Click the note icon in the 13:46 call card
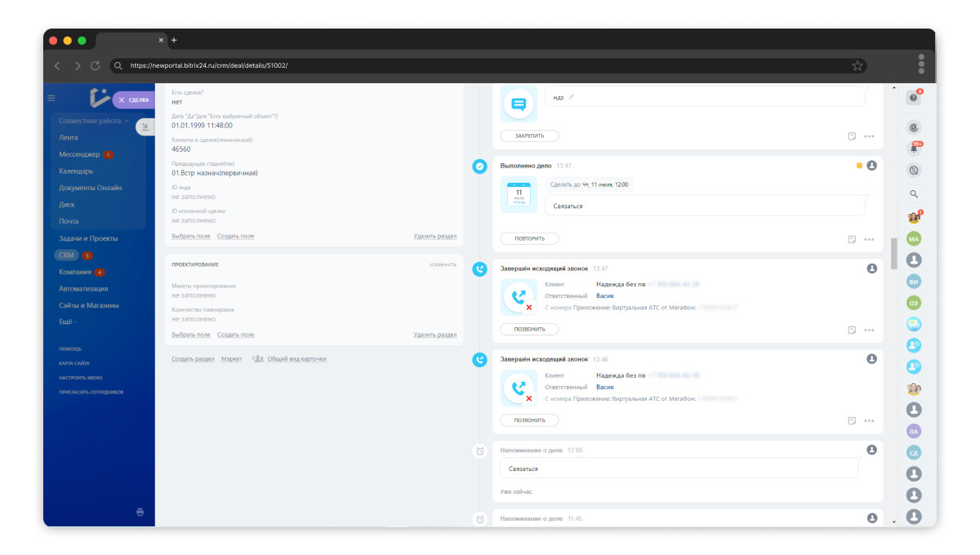This screenshot has height=555, width=980. (x=852, y=420)
